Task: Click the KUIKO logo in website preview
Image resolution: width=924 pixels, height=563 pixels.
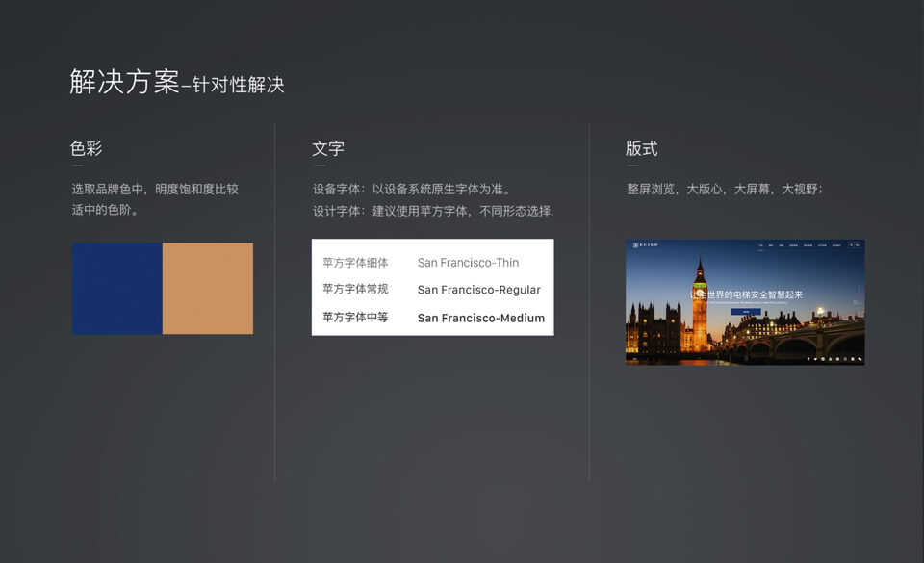Action: (646, 246)
